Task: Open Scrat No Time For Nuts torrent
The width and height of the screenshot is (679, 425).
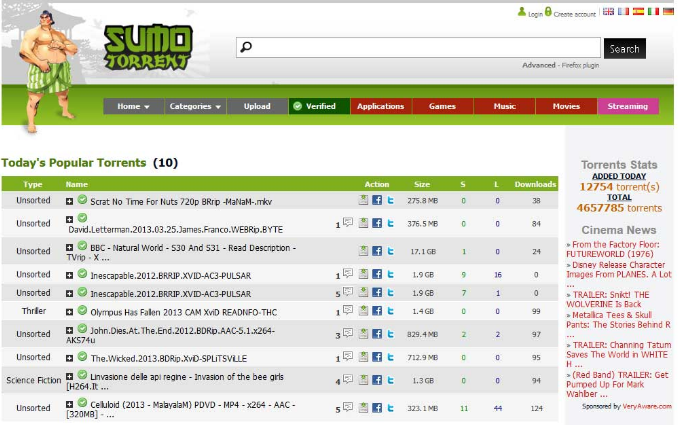Action: click(x=181, y=201)
